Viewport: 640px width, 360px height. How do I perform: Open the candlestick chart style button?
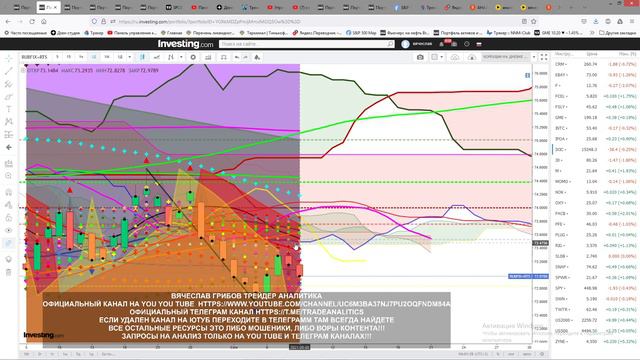pos(142,57)
